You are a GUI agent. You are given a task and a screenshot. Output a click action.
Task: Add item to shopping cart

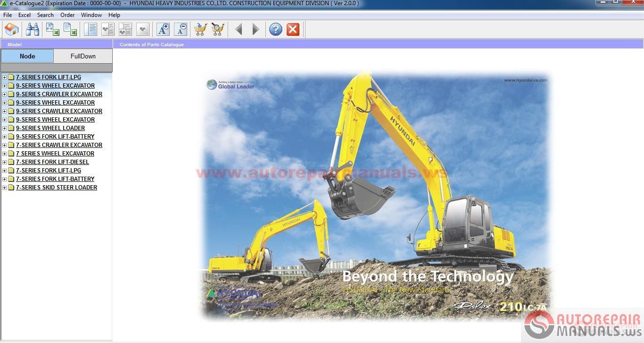coord(200,29)
